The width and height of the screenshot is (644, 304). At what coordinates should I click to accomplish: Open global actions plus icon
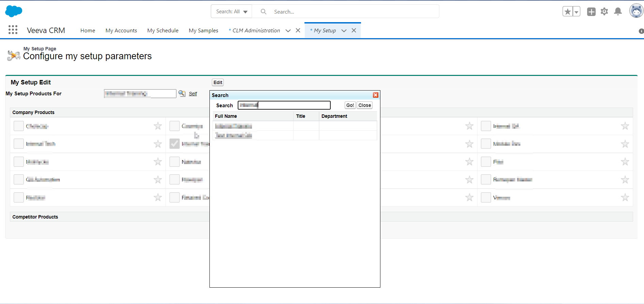click(x=591, y=12)
